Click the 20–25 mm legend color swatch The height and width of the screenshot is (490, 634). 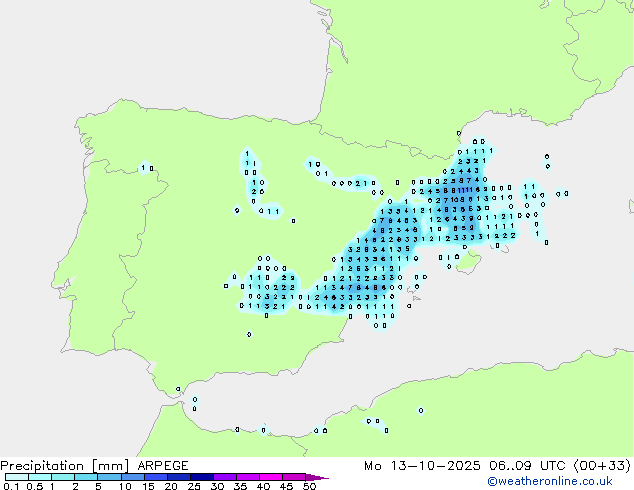click(179, 477)
